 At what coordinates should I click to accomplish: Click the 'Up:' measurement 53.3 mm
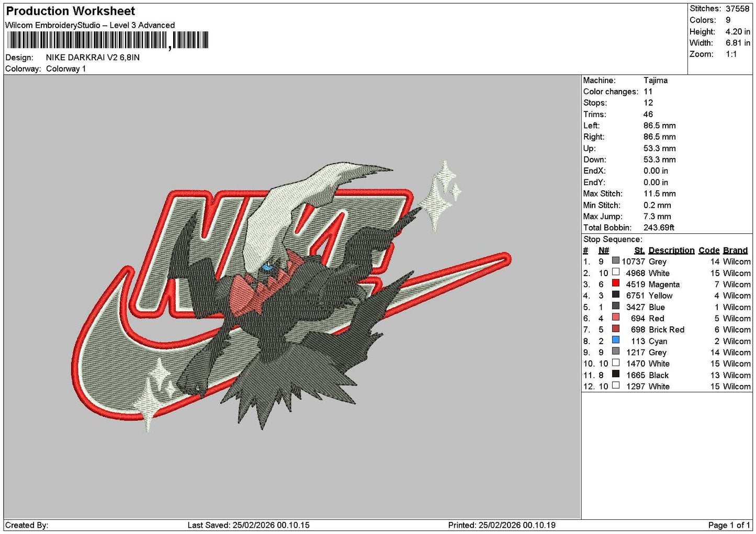(660, 149)
